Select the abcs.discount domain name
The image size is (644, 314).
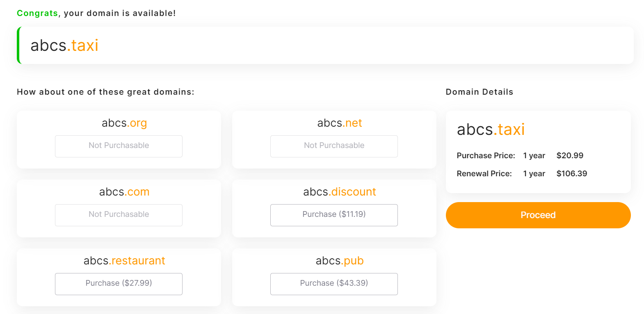[x=340, y=192]
